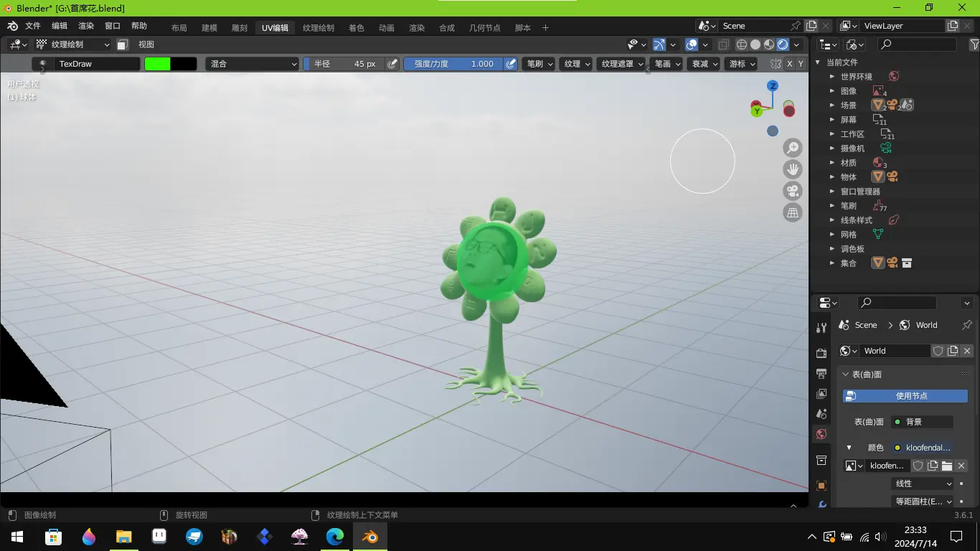Open the 混合 blend mode dropdown

[x=252, y=64]
